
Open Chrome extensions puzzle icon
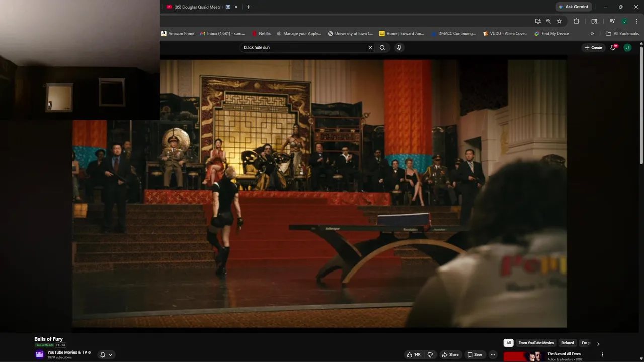click(577, 21)
